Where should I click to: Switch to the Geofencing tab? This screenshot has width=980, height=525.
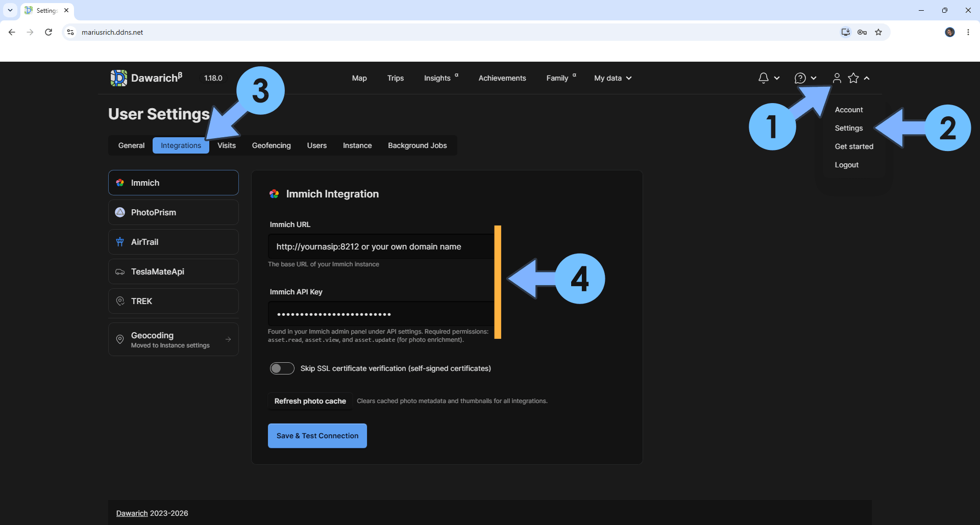pyautogui.click(x=271, y=145)
